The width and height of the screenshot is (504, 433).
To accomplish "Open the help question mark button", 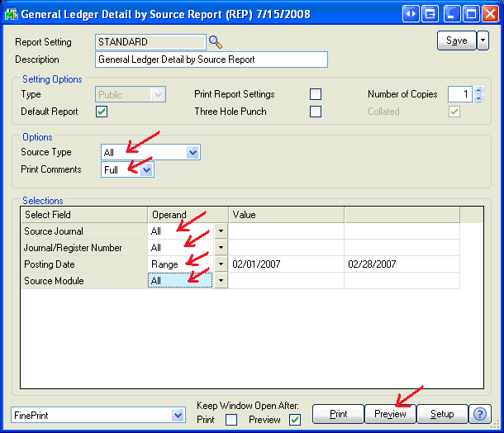I will tap(480, 414).
